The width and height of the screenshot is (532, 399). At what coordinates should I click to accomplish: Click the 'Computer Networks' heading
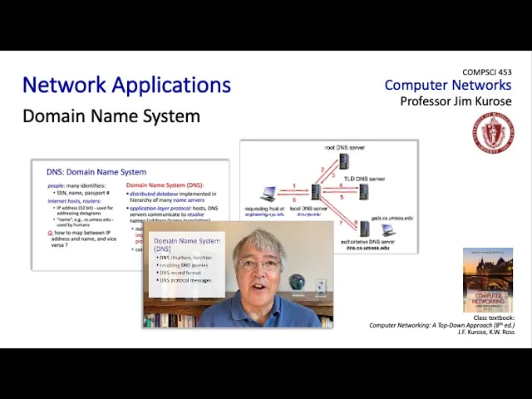(448, 85)
